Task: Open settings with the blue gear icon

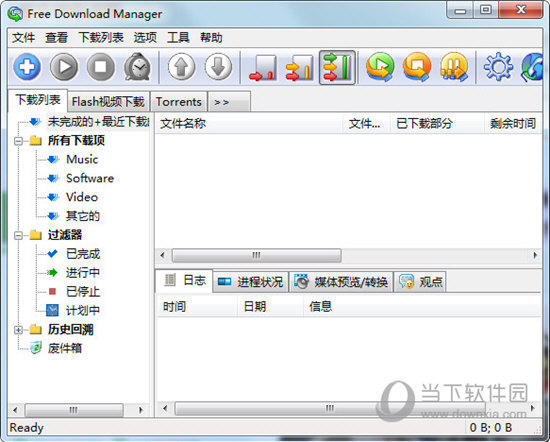Action: (498, 67)
